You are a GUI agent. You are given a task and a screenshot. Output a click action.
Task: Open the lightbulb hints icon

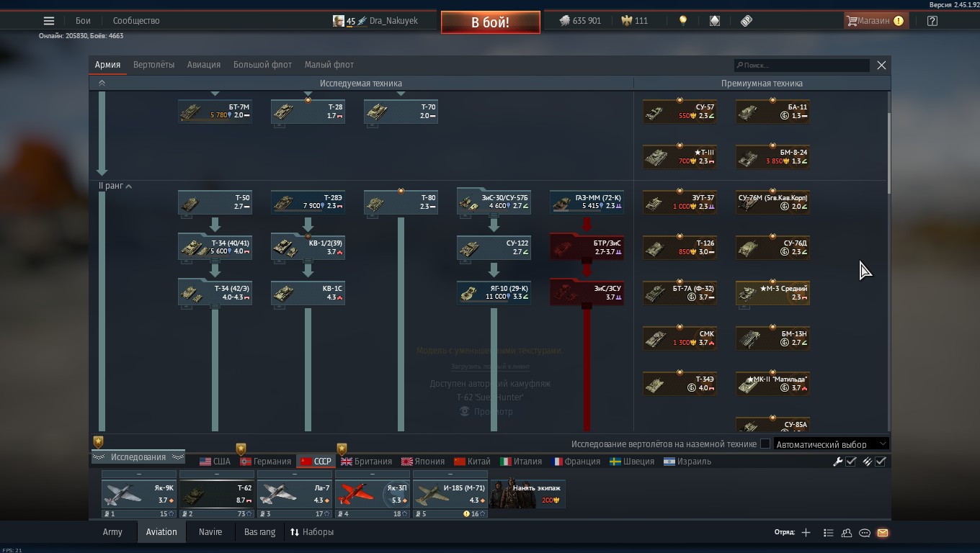[x=683, y=21]
